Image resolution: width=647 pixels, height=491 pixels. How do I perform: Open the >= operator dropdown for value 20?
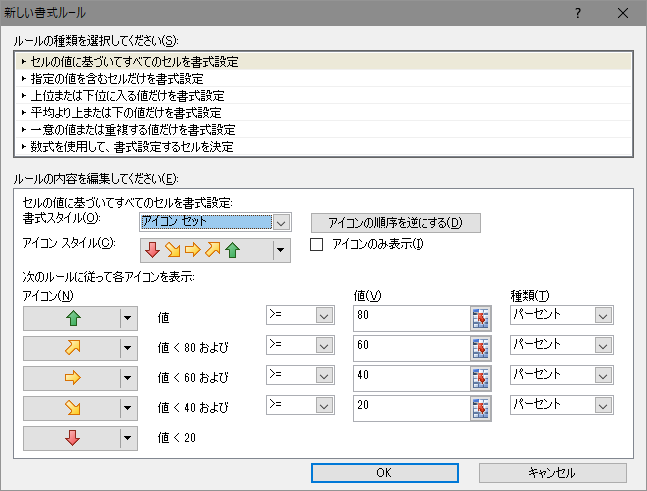point(324,406)
